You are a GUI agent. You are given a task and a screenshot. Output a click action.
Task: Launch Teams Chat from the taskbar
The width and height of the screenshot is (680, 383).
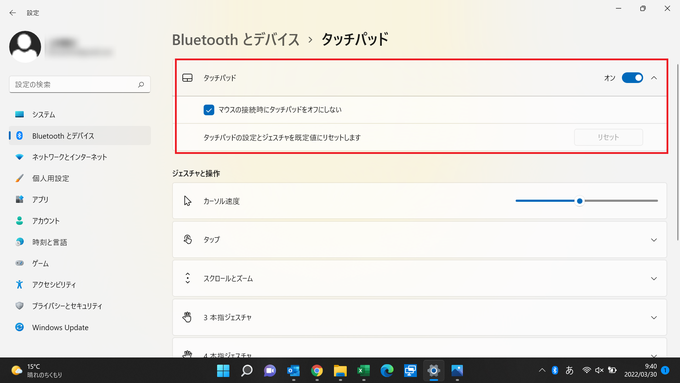(x=270, y=371)
